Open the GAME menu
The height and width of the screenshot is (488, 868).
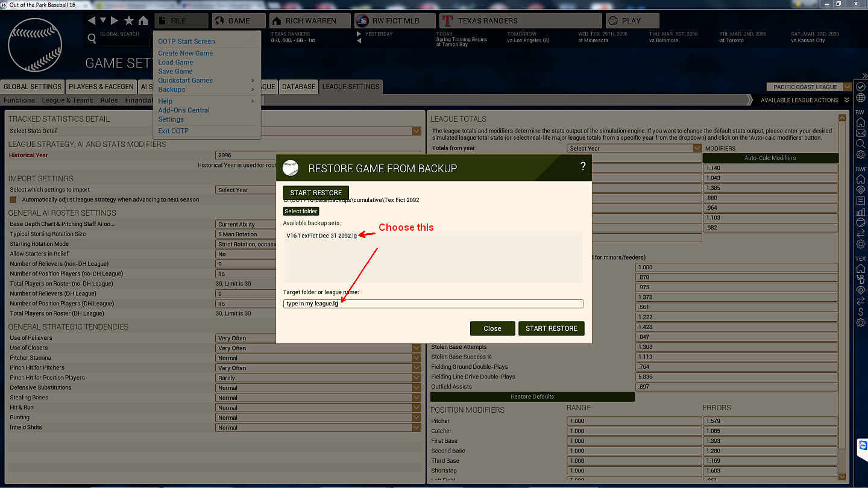239,20
